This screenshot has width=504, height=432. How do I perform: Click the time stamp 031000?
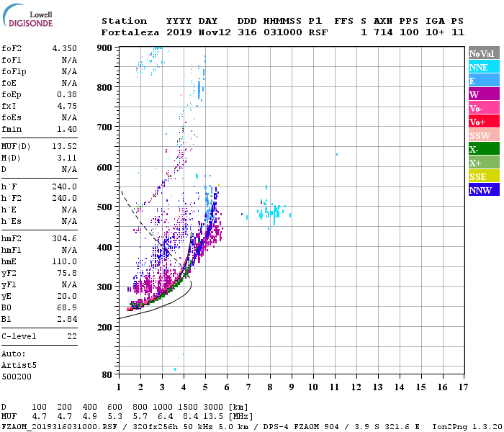point(282,32)
